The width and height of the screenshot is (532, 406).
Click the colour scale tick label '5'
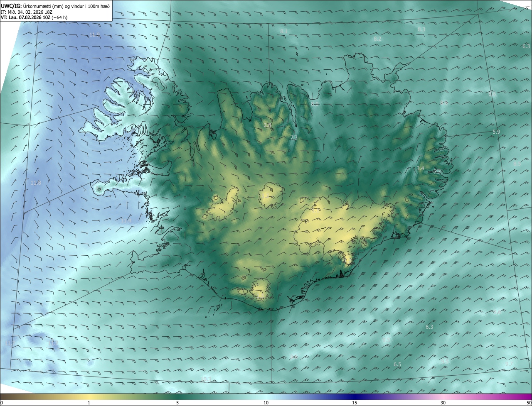pos(177,403)
